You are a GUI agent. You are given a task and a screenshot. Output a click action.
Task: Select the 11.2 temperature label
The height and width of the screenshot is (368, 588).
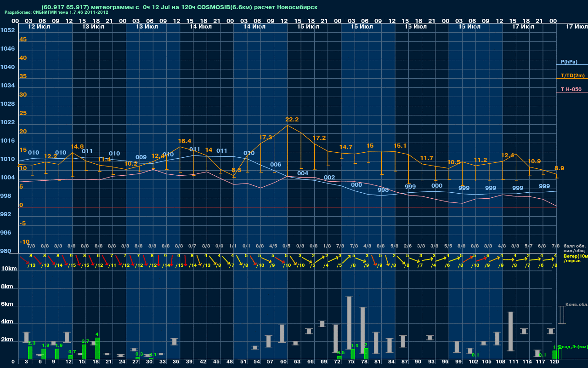(481, 160)
